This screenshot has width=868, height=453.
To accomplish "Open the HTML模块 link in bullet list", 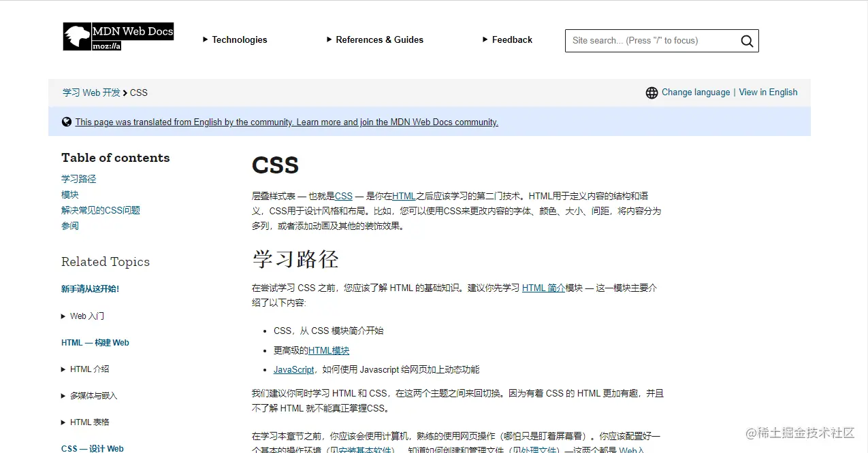I will click(329, 350).
